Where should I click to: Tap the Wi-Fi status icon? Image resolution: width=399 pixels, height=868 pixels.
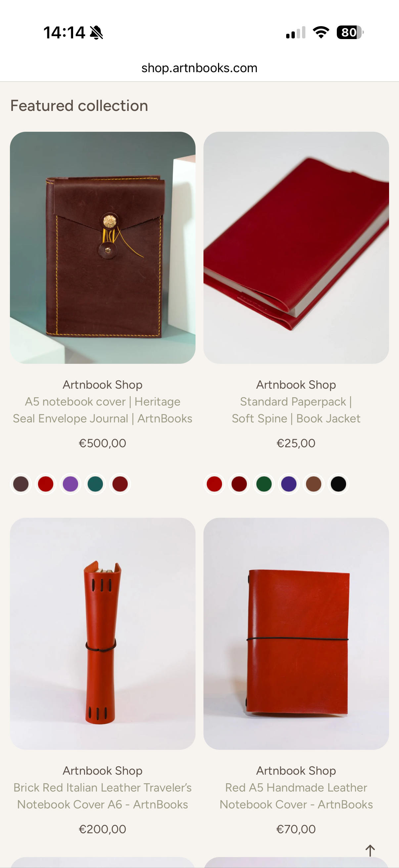click(x=321, y=32)
